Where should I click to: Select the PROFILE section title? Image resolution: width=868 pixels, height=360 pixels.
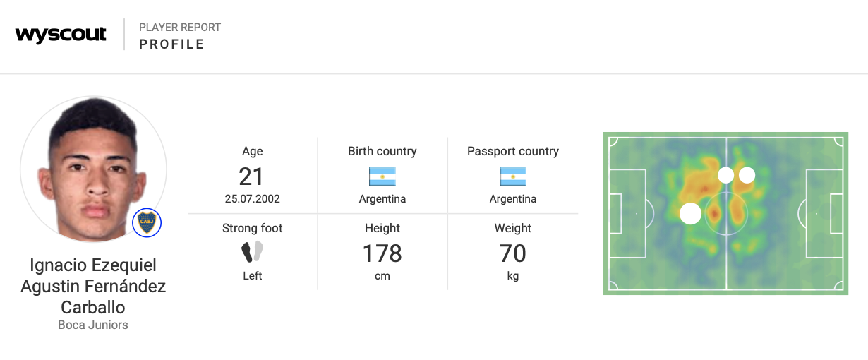coord(171,44)
